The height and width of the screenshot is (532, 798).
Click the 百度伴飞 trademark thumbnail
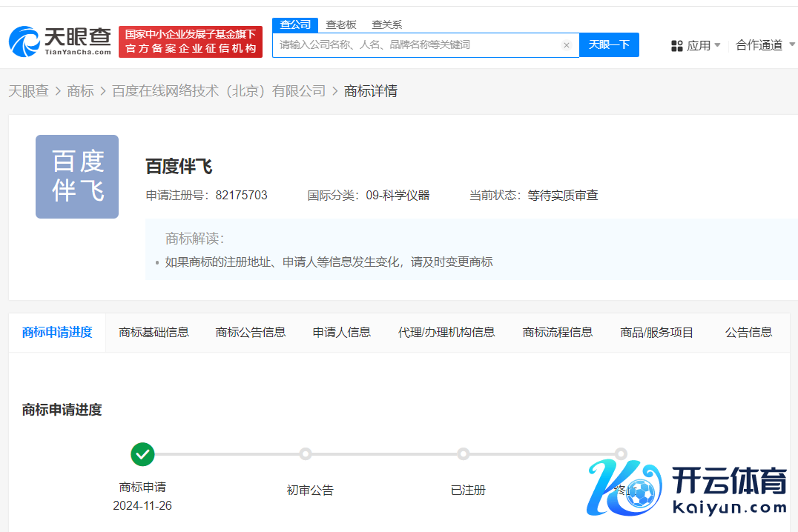[x=77, y=176]
